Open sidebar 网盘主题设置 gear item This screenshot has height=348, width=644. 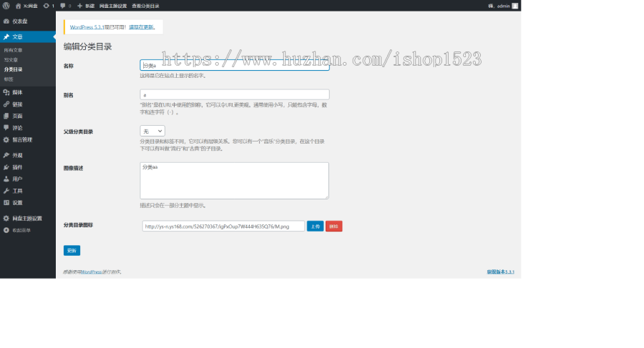[27, 219]
